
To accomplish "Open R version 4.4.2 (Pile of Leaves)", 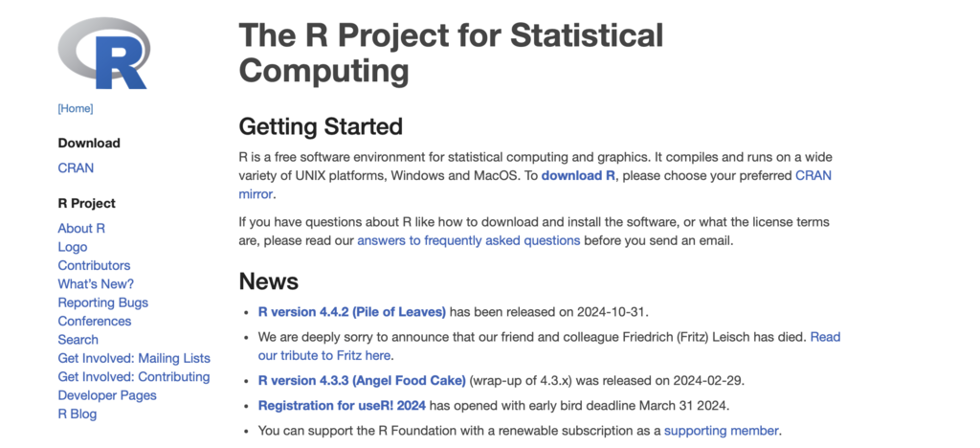I will [x=352, y=312].
